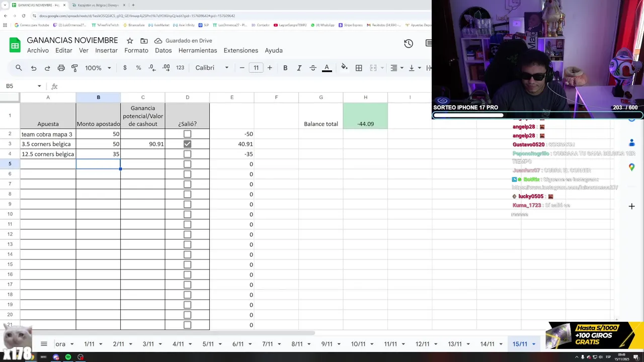Tick the checkbox in row 10
644x362 pixels.
[x=187, y=214]
